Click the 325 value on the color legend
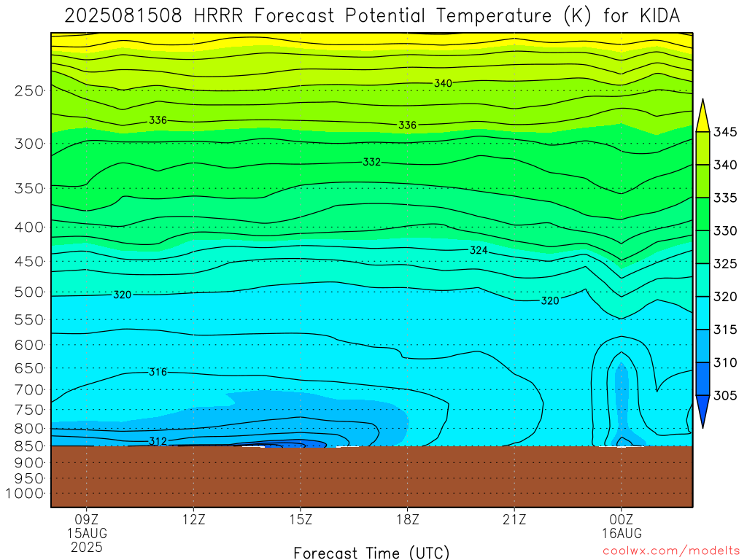 725,264
